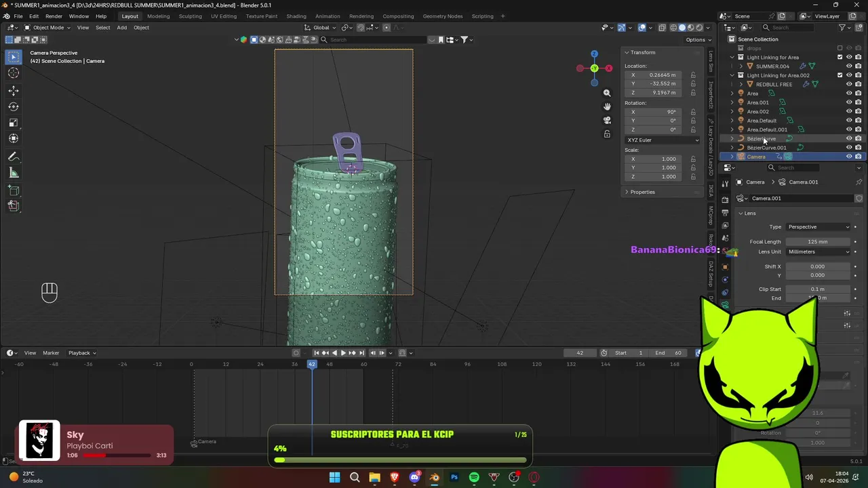The height and width of the screenshot is (488, 868).
Task: Click the auto keying record icon
Action: tap(296, 352)
